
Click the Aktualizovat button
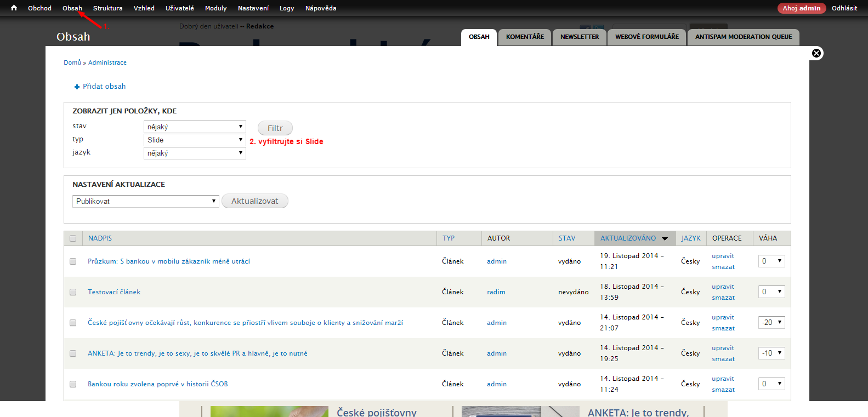[x=255, y=201]
